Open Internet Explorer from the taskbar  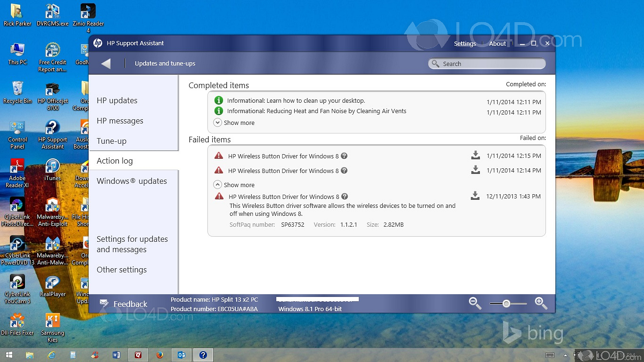click(x=51, y=355)
